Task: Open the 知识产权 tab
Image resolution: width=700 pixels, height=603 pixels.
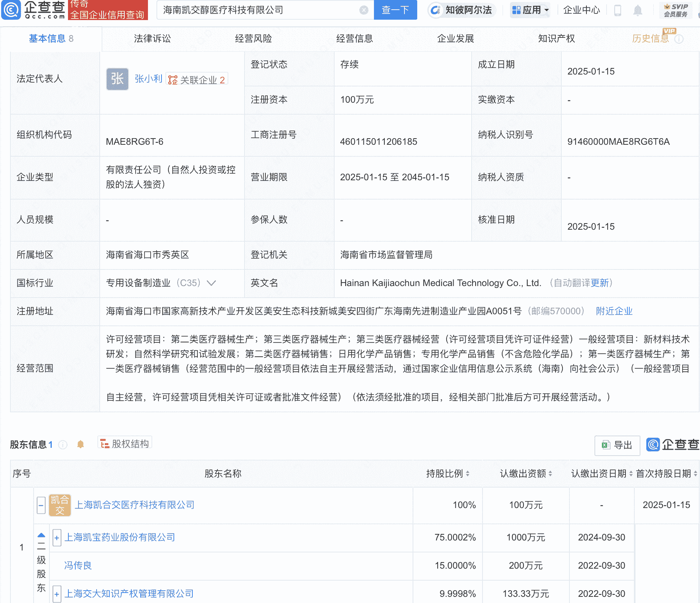Action: (556, 39)
